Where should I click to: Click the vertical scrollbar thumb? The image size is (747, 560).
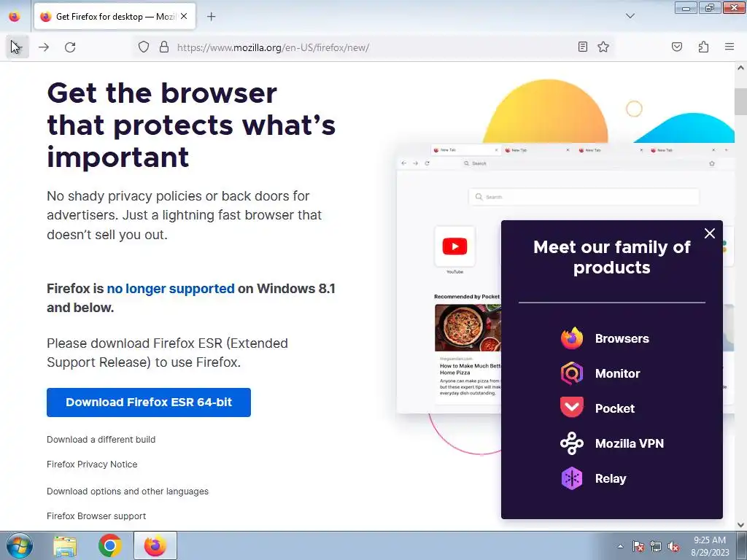(740, 101)
